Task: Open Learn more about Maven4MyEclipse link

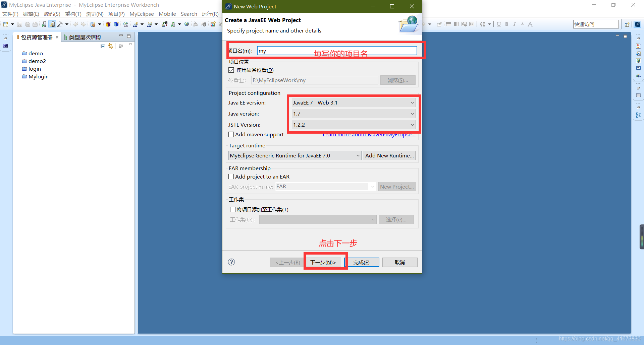Action: point(369,135)
